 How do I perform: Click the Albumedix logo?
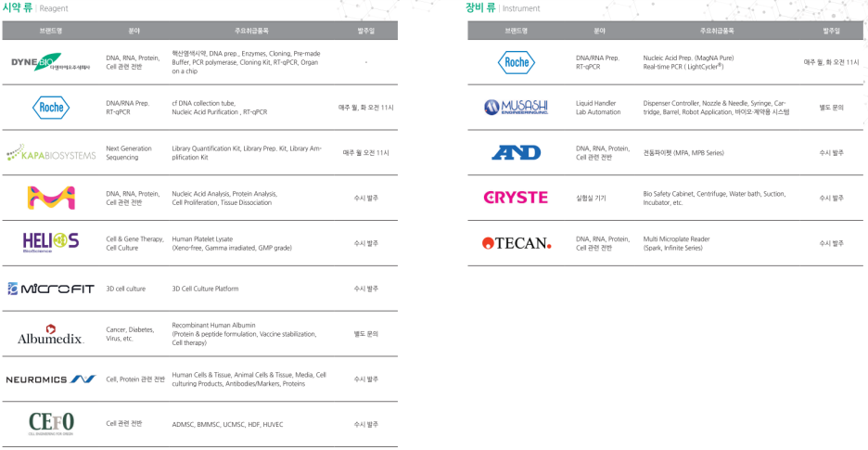pyautogui.click(x=51, y=334)
